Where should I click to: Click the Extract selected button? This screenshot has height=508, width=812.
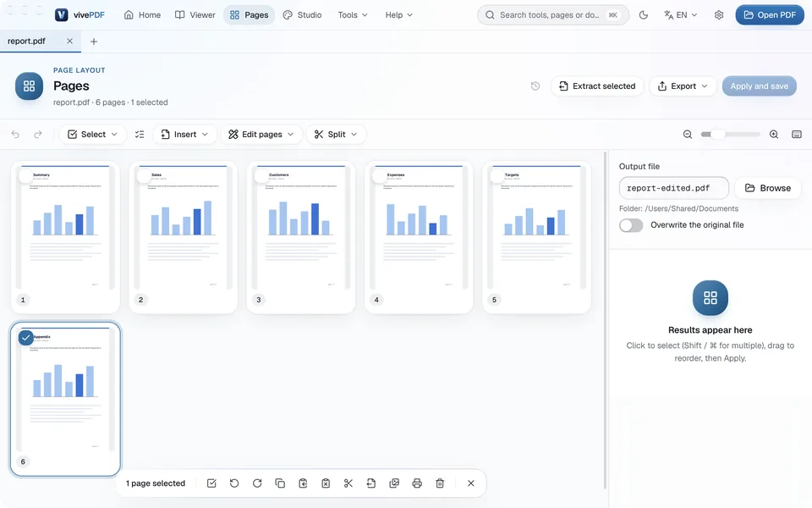597,86
